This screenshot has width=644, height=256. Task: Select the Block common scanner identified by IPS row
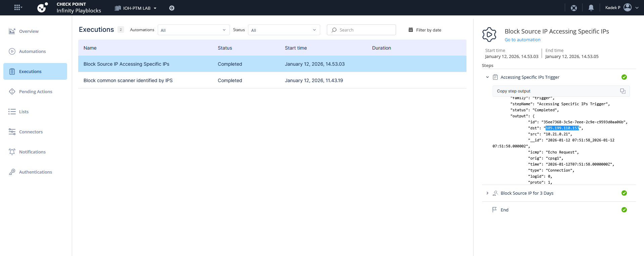(128, 80)
